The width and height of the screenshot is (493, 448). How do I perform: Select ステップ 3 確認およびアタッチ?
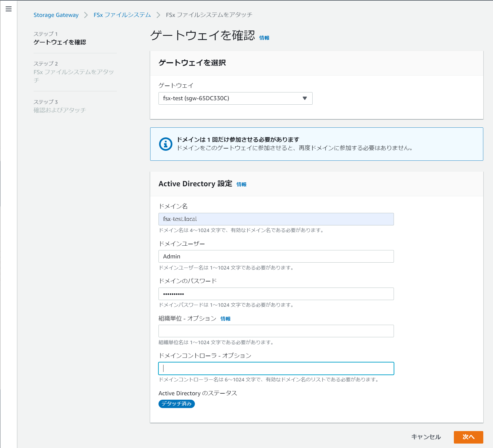tap(60, 106)
